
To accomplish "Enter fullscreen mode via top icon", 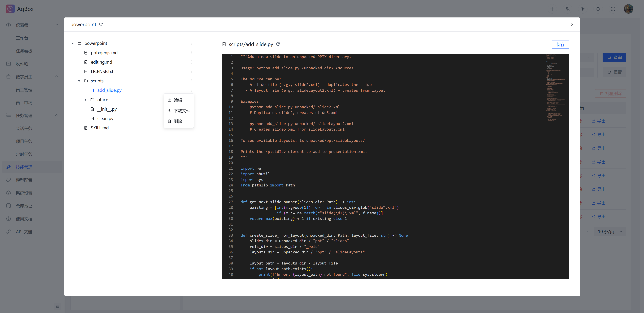I will [613, 9].
